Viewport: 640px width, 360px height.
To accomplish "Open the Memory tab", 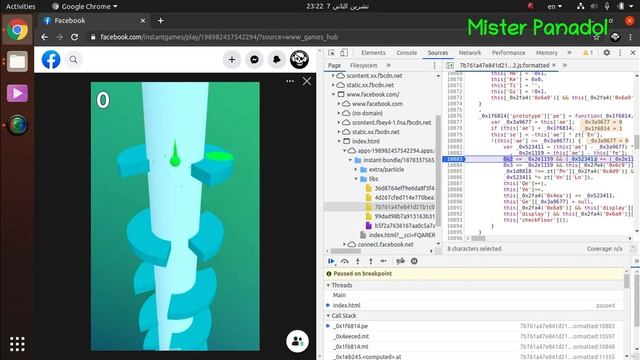I will coord(547,53).
